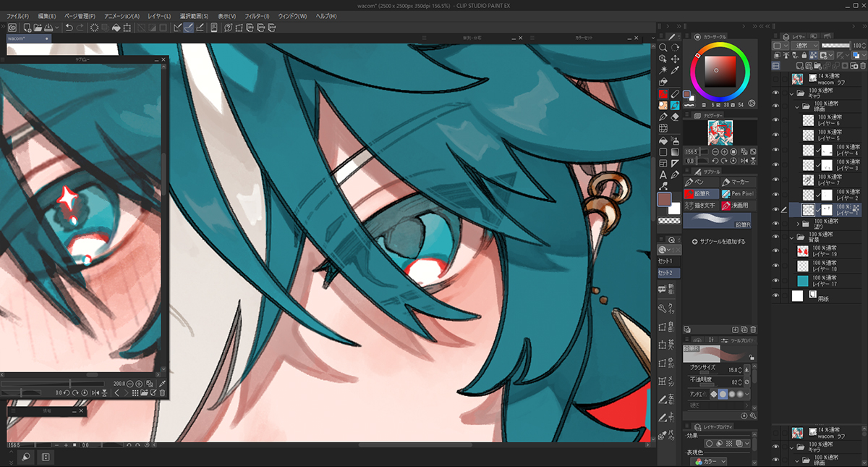Open the 表現色 カラー dropdown

[708, 461]
